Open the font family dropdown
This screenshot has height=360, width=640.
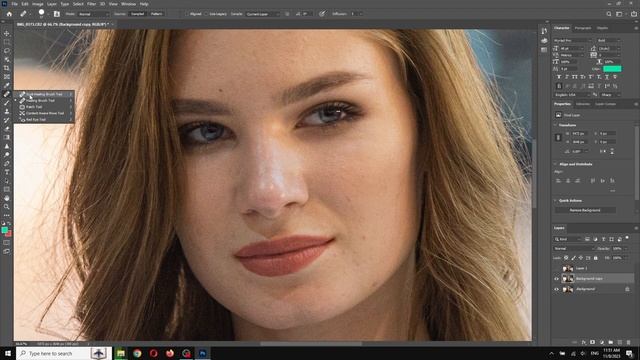tap(573, 40)
